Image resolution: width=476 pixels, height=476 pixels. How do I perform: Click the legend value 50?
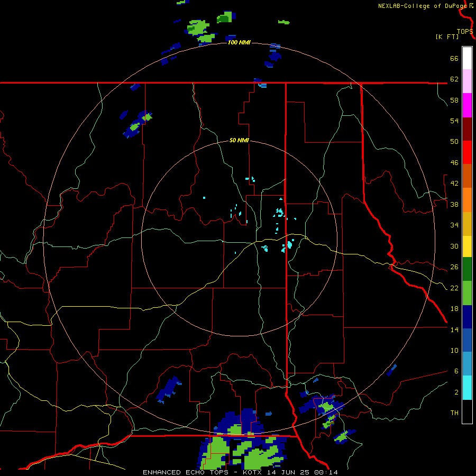454,141
